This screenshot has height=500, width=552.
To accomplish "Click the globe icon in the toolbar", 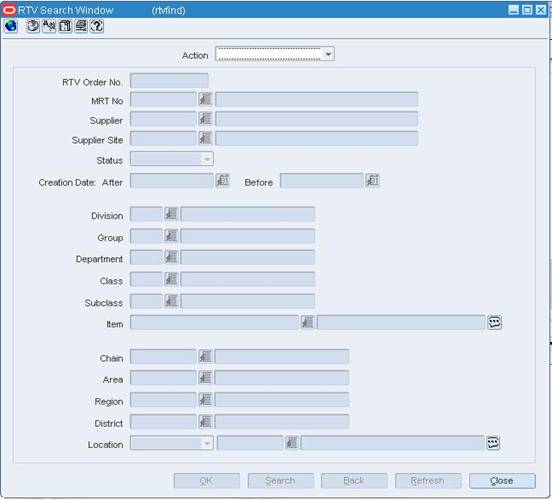I will click(11, 26).
